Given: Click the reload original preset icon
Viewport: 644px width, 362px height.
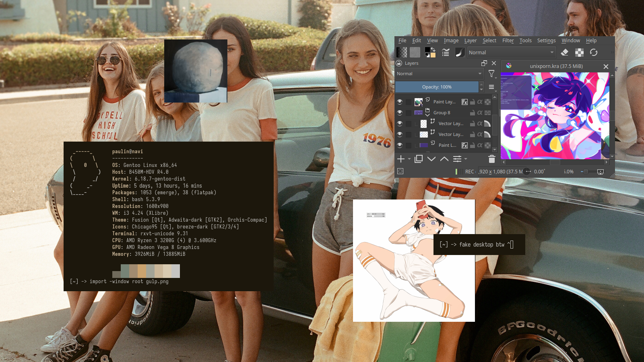Looking at the screenshot, I should (x=594, y=52).
